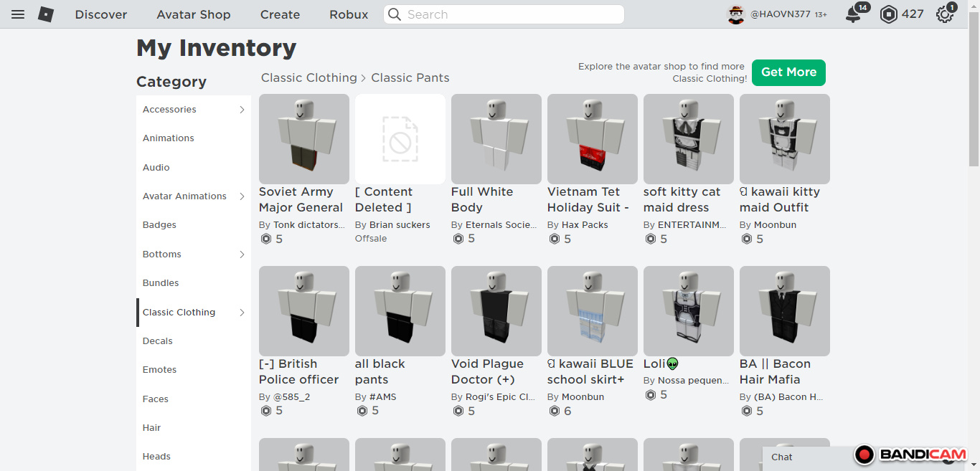The image size is (980, 471).
Task: Click the Classic Clothing breadcrumb link
Action: (x=308, y=77)
